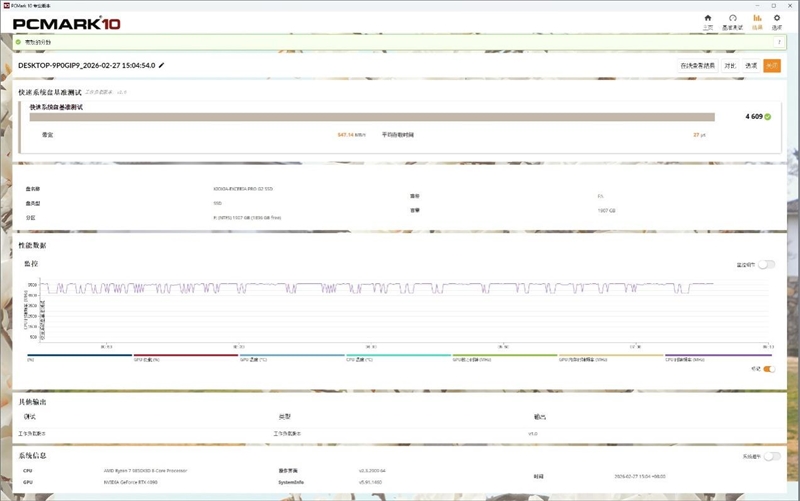
Task: Select the Results bar-chart icon
Action: 757,18
